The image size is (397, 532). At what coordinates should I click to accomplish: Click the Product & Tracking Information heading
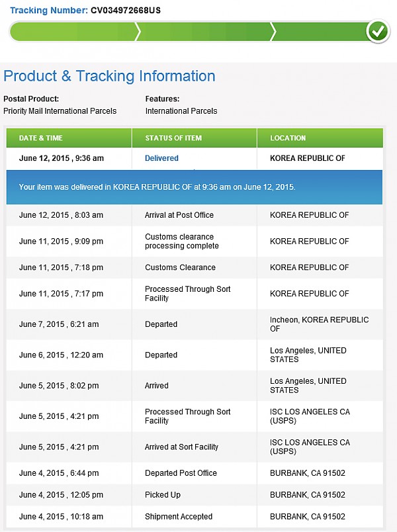[109, 76]
